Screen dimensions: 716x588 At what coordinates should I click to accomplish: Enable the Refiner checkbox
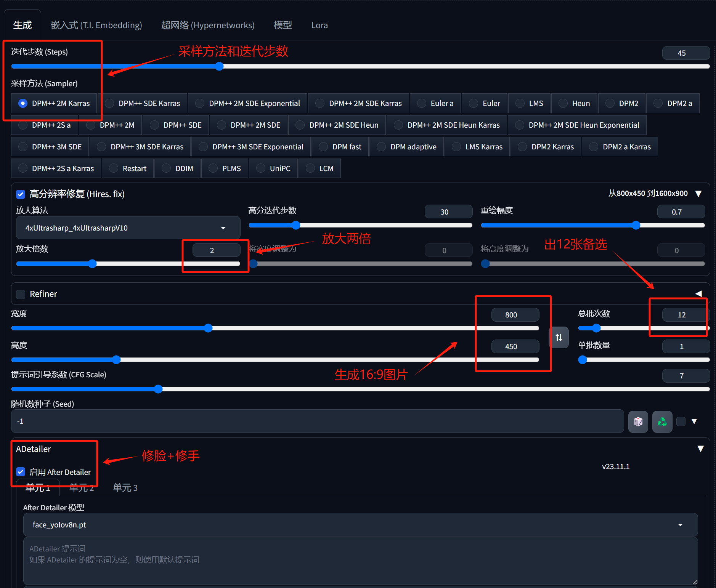(21, 294)
